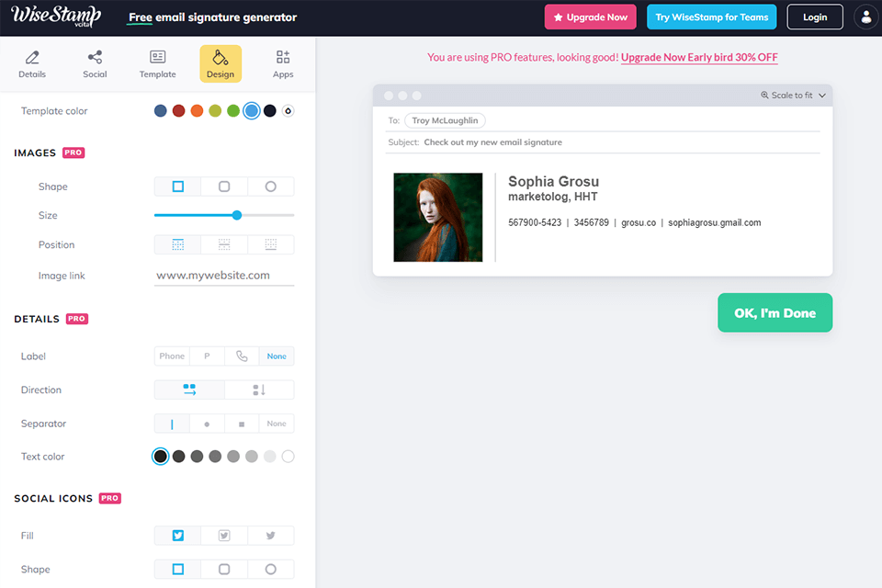Follow Upgrade Now Early bird 30% OFF link
Screen dimensions: 882x588
pos(699,57)
